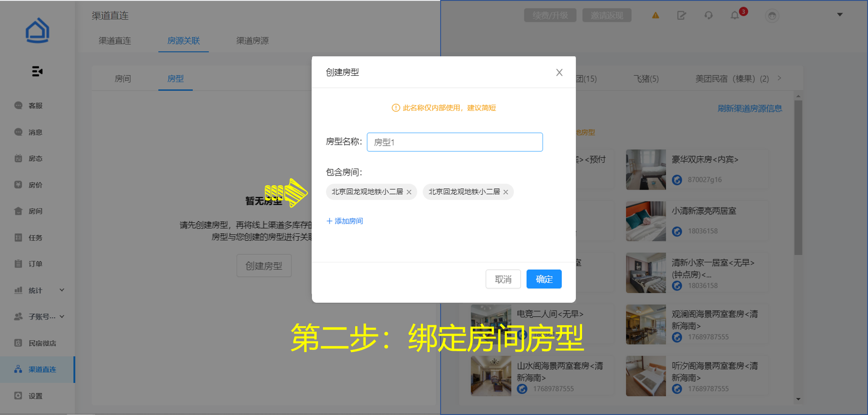Screen dimensions: 868x415
Task: Click 取消 in the dialog
Action: (503, 279)
